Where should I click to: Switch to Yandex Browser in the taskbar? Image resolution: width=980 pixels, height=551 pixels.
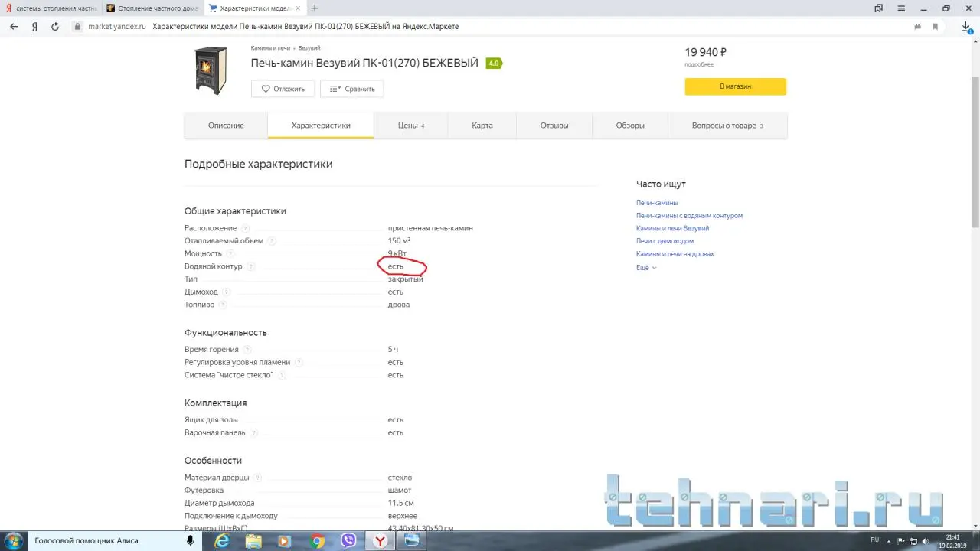381,541
